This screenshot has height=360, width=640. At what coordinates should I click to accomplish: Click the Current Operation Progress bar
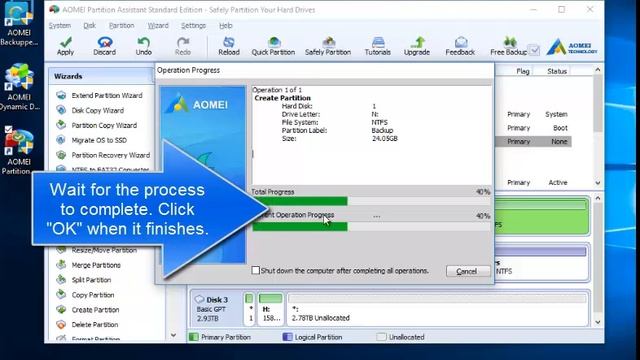371,227
